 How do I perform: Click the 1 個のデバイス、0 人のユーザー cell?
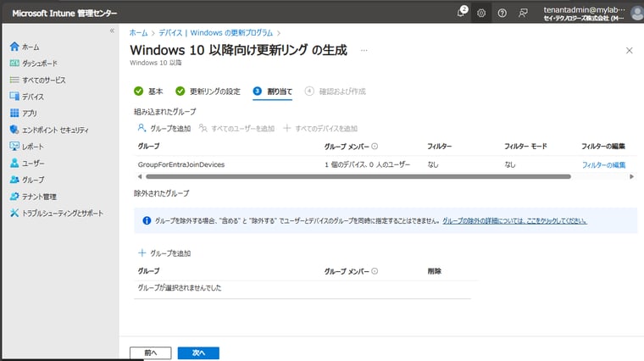(368, 164)
